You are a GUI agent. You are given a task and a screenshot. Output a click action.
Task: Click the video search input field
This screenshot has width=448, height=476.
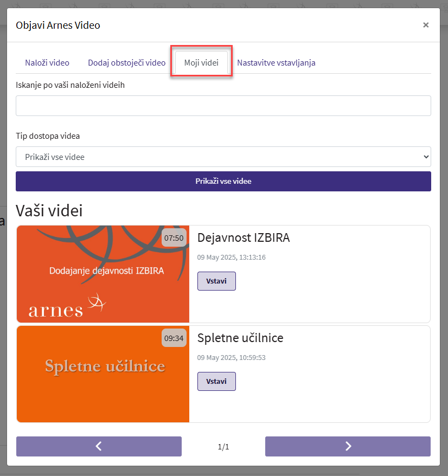pyautogui.click(x=223, y=106)
